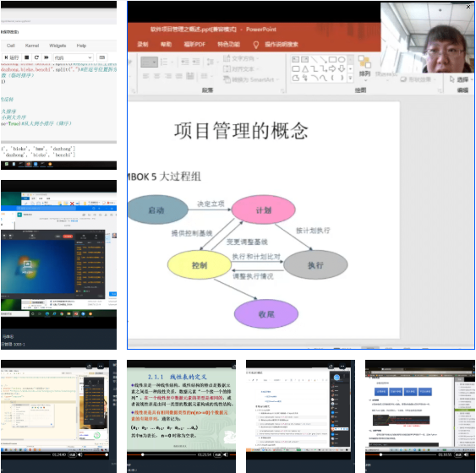
Task: Open the 排列 arrange tool
Action: (364, 68)
